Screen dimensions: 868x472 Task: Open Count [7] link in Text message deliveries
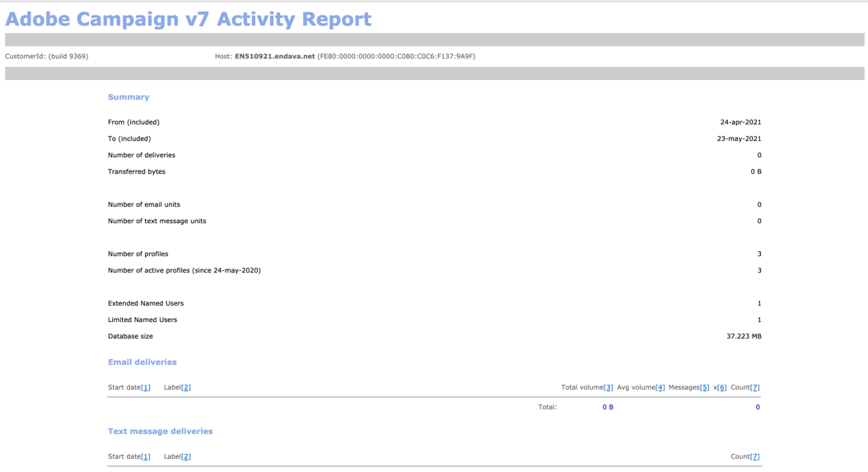point(755,457)
